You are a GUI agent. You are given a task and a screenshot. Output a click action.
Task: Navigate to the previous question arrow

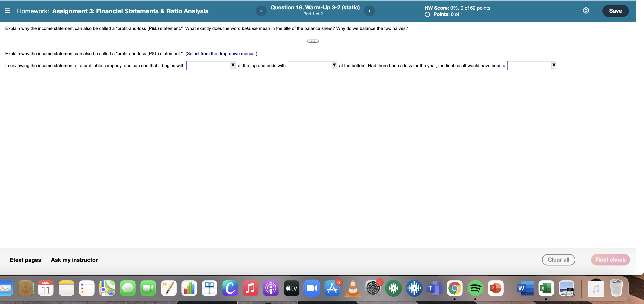(x=261, y=11)
